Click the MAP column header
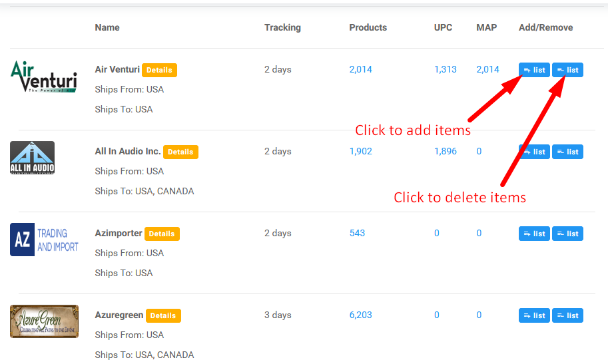This screenshot has width=608, height=364. click(486, 27)
